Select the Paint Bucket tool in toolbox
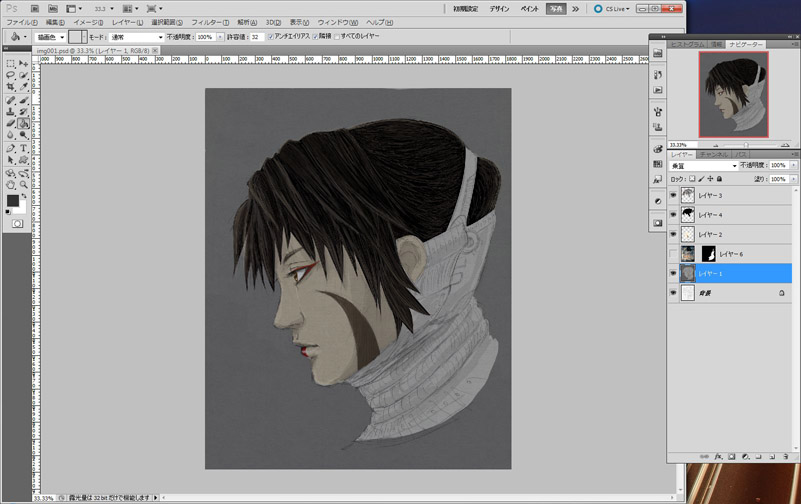 click(x=23, y=123)
